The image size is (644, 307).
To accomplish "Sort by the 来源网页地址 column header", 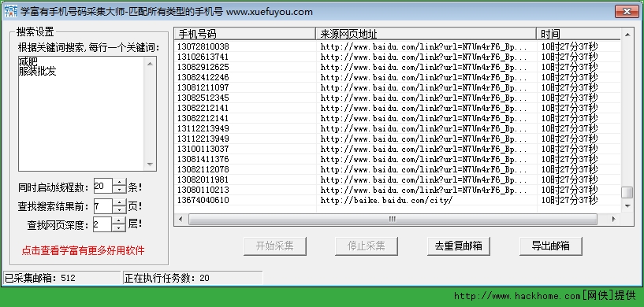I will (x=426, y=34).
